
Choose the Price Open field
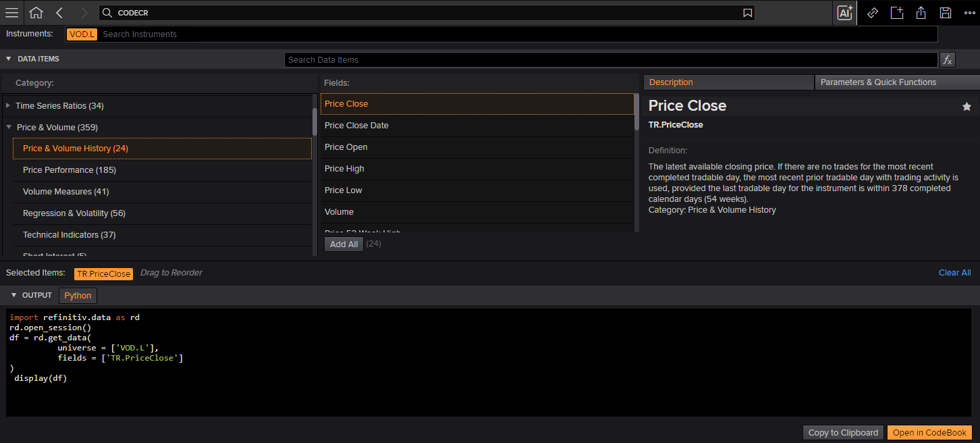click(x=477, y=147)
